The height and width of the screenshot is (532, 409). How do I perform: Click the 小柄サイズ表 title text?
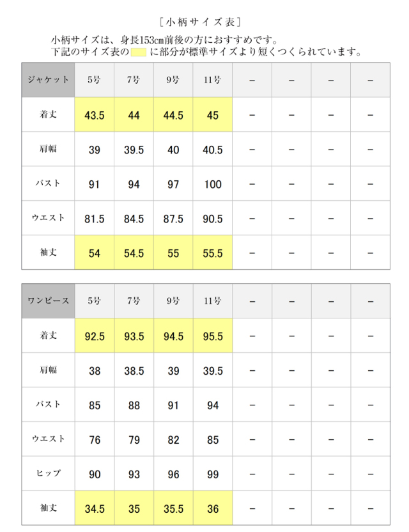[204, 22]
